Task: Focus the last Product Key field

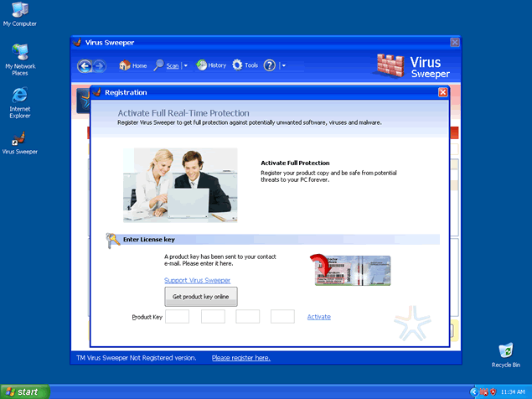Action: click(282, 317)
